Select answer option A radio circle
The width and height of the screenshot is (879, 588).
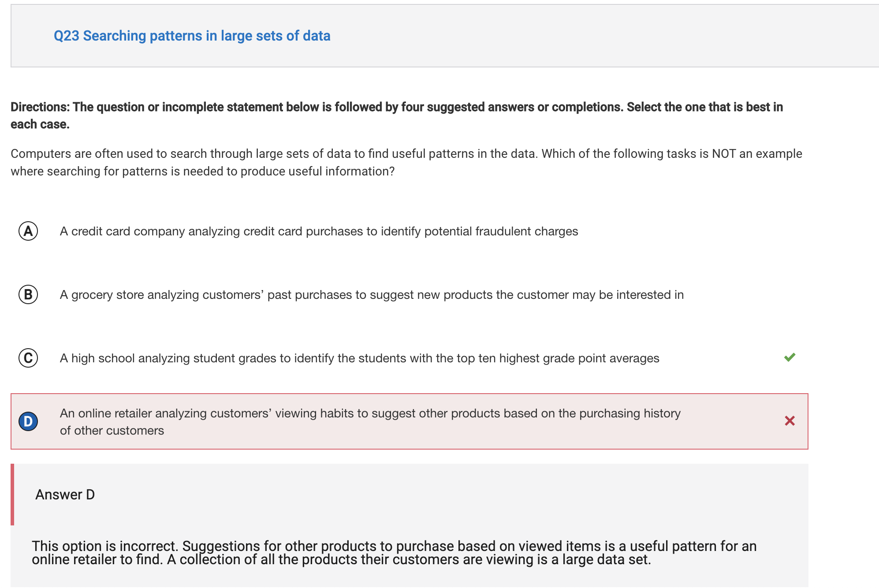click(28, 231)
